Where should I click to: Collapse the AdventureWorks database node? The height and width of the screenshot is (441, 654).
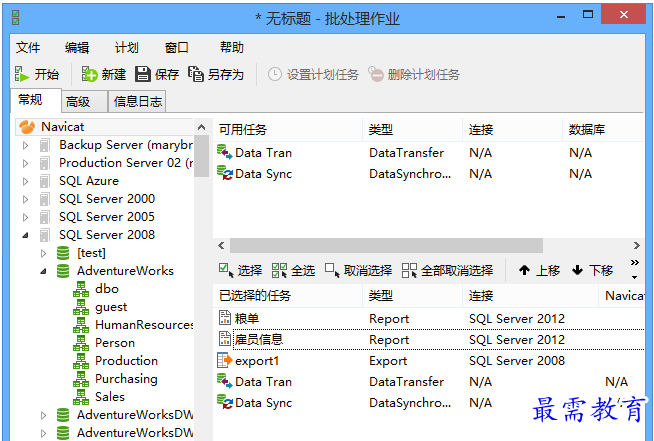pyautogui.click(x=43, y=271)
